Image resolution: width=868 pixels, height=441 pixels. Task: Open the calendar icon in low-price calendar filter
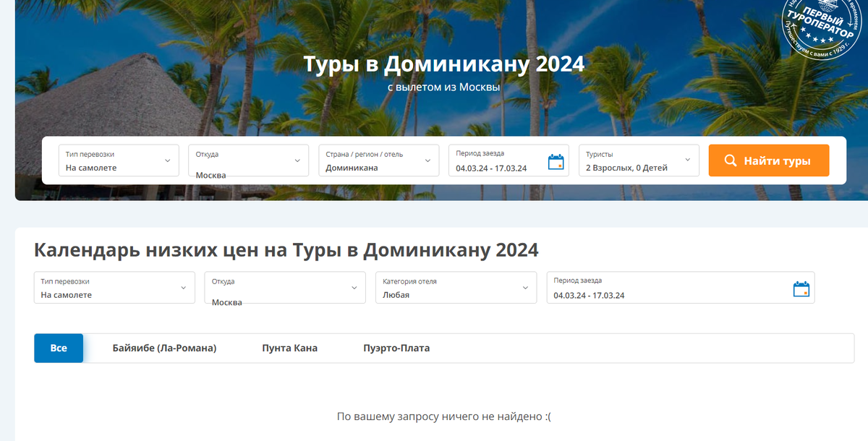801,289
